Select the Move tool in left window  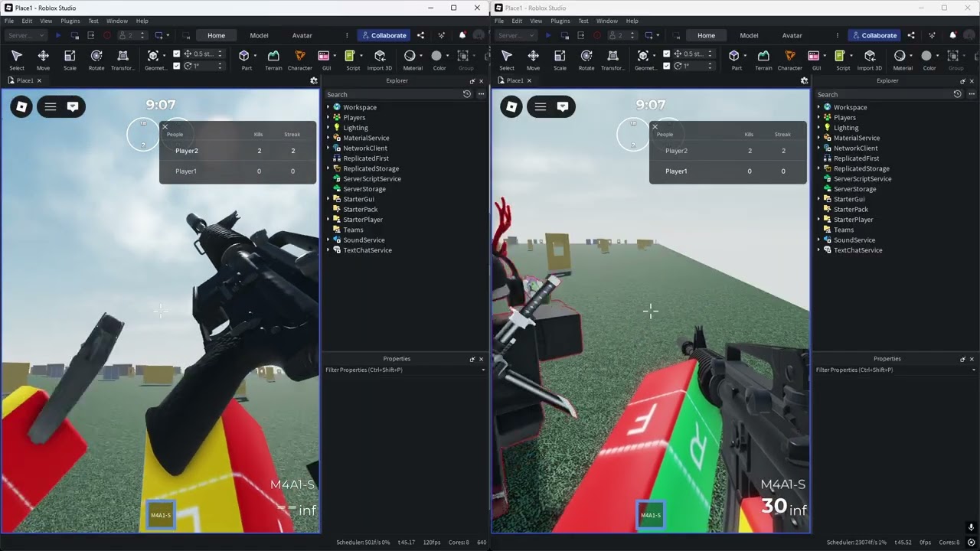43,60
